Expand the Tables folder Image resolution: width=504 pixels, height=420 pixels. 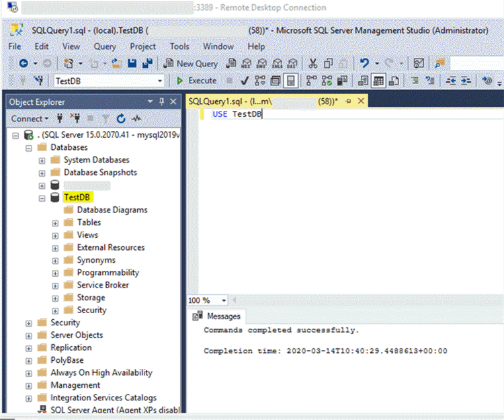click(x=55, y=223)
